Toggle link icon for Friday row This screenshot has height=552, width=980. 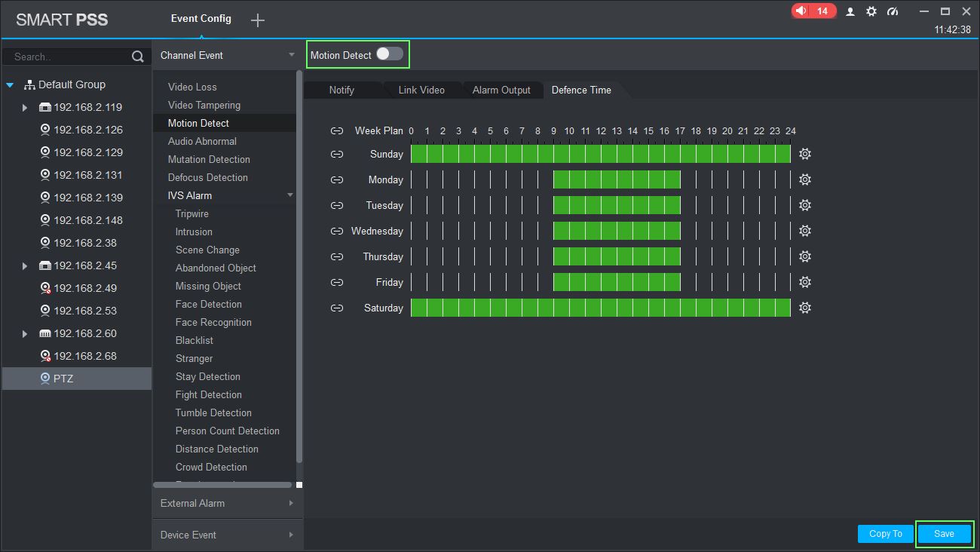(337, 282)
